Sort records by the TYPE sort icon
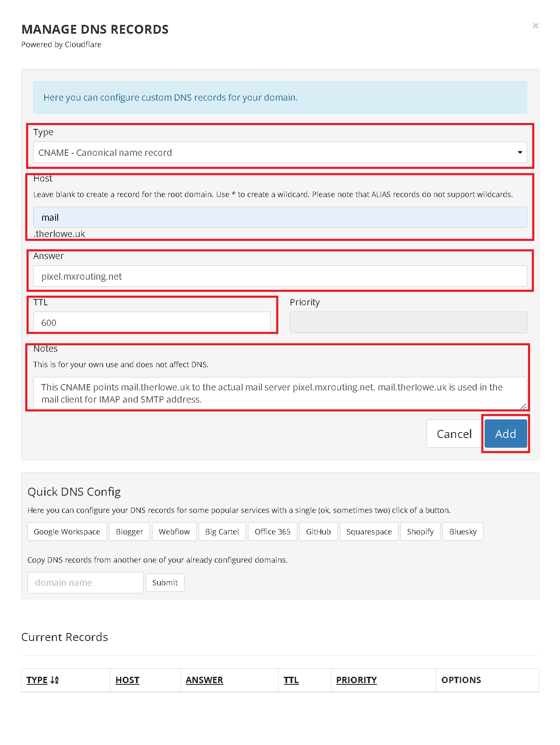 coord(55,680)
